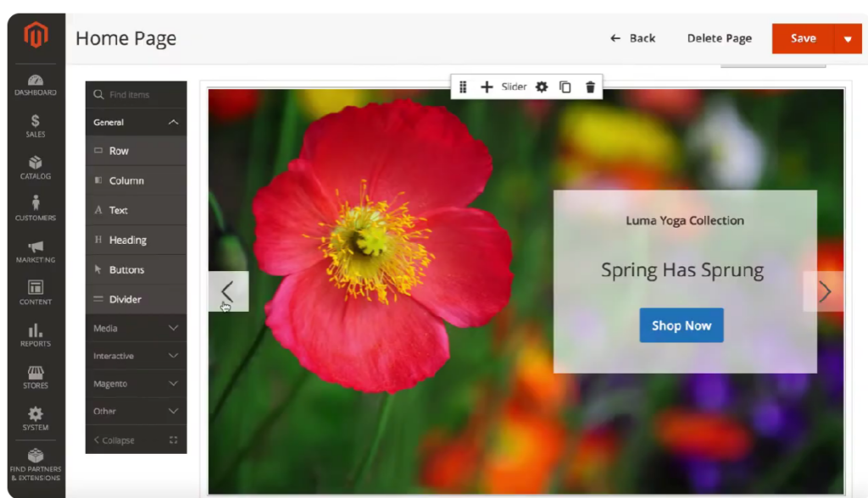Duplicate the Slider using the copy icon
This screenshot has width=868, height=498.
pyautogui.click(x=565, y=86)
